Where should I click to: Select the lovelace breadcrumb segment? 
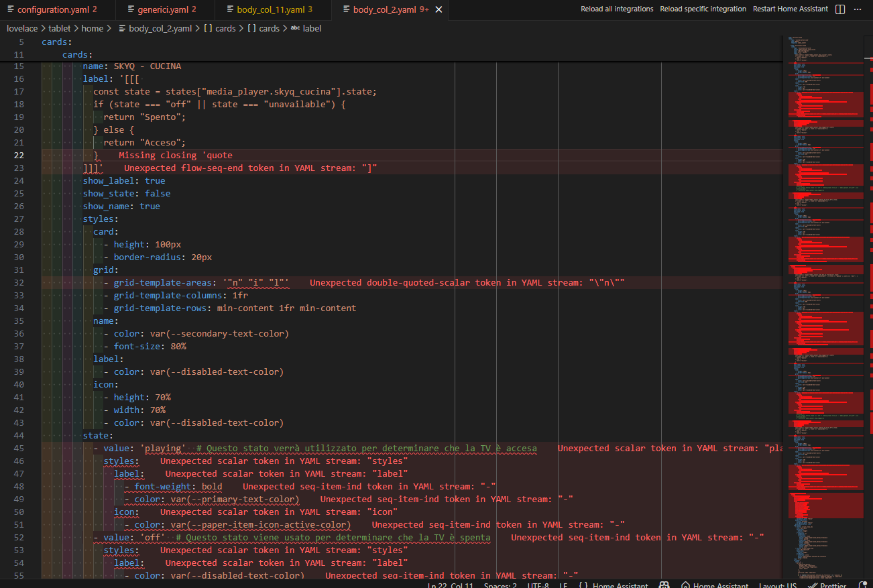point(22,29)
